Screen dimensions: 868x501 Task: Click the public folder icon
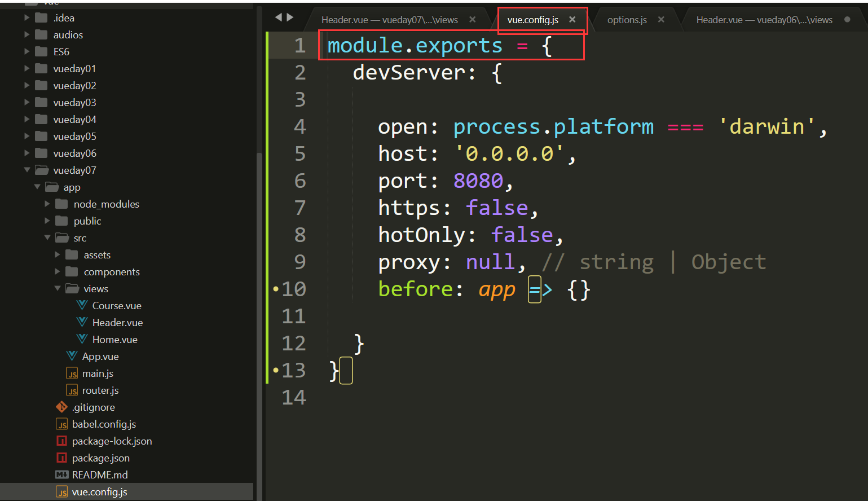click(x=61, y=221)
